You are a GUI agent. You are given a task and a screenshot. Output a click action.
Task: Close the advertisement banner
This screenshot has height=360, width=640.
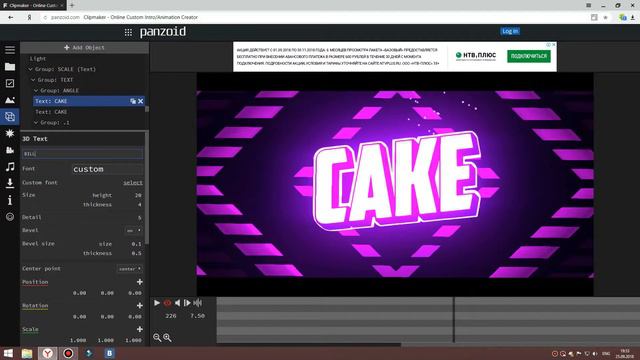553,45
